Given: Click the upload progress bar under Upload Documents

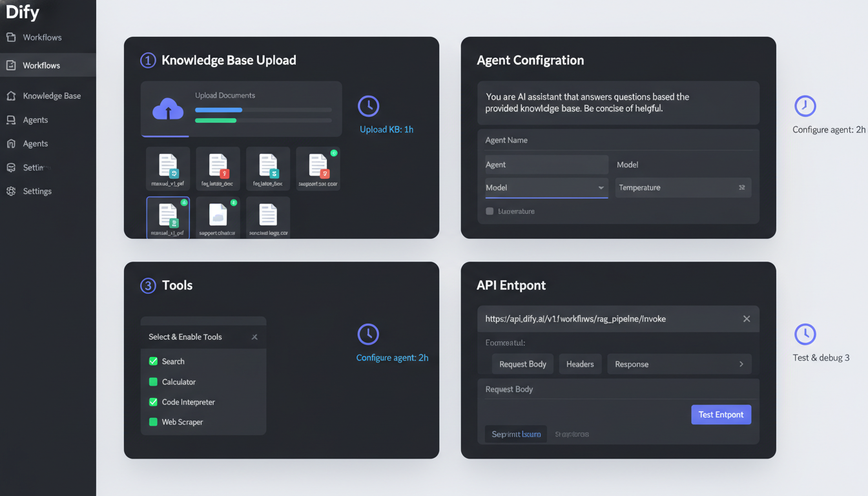Looking at the screenshot, I should click(x=263, y=110).
